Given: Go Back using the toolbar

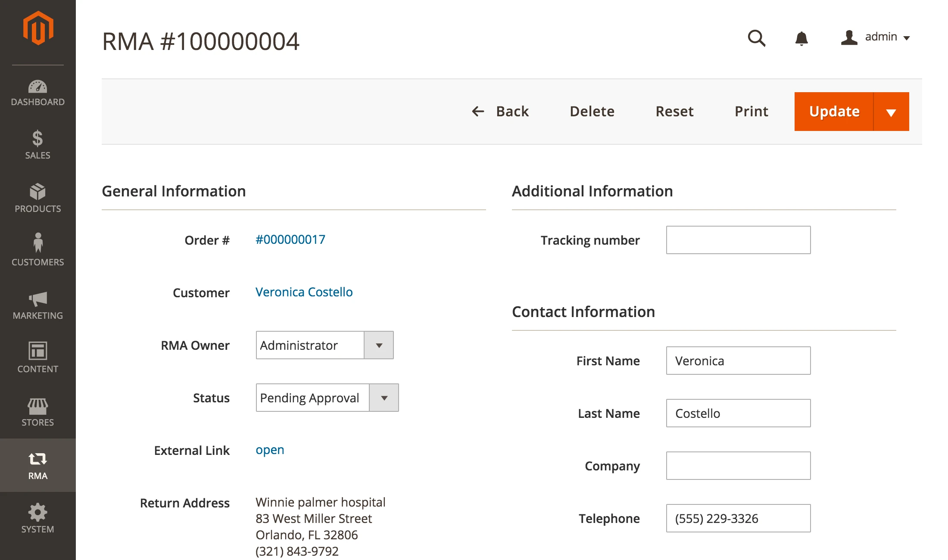Looking at the screenshot, I should coord(501,111).
